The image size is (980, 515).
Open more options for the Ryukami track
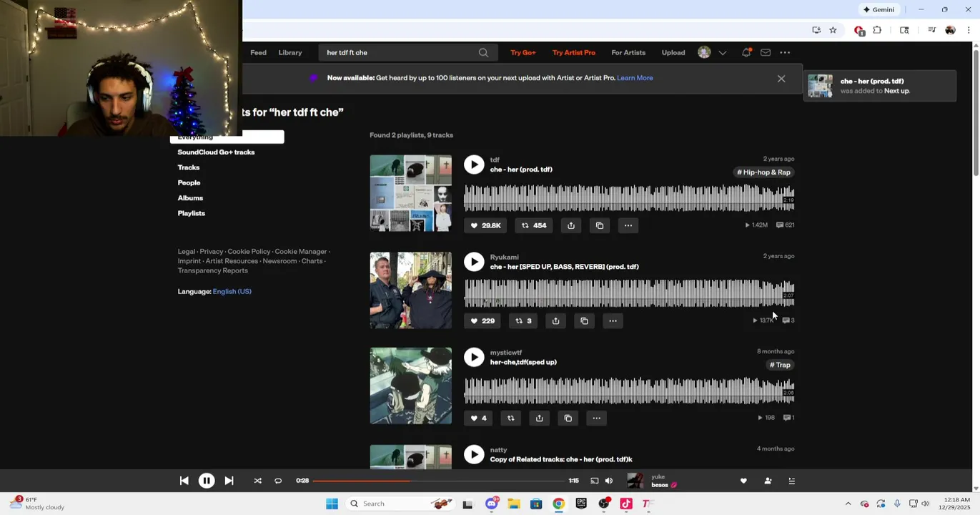pyautogui.click(x=613, y=320)
